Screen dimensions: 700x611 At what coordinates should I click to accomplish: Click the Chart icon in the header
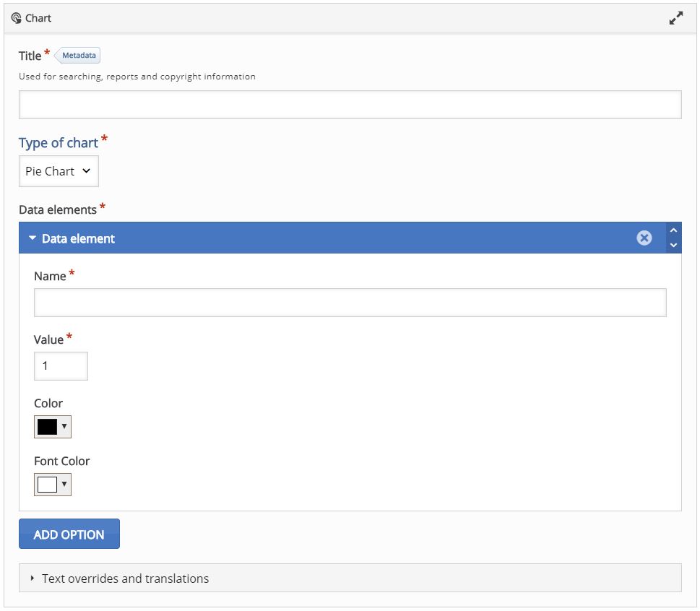click(17, 18)
